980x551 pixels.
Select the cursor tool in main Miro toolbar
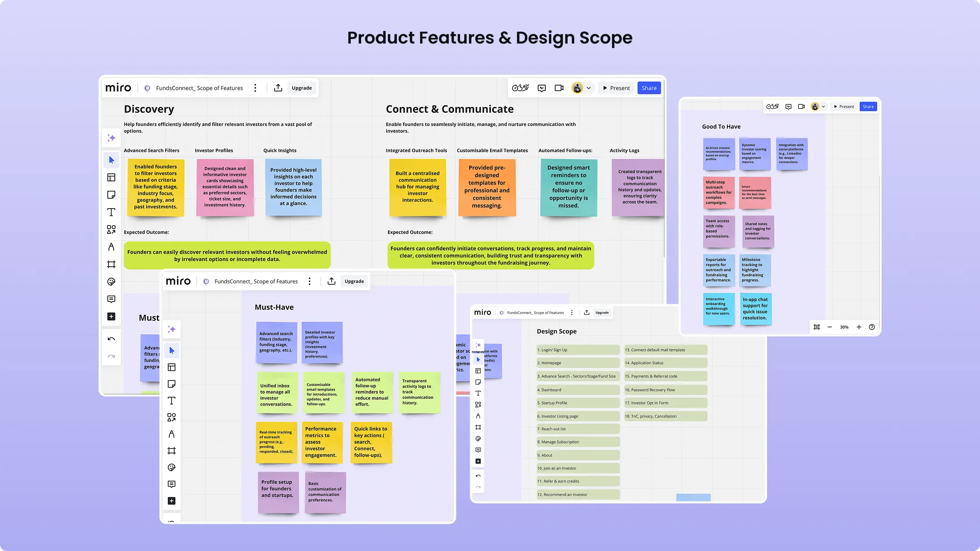(x=111, y=160)
